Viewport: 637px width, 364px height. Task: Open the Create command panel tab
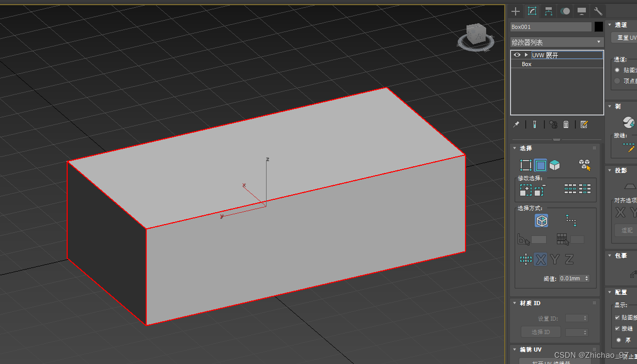(x=516, y=11)
